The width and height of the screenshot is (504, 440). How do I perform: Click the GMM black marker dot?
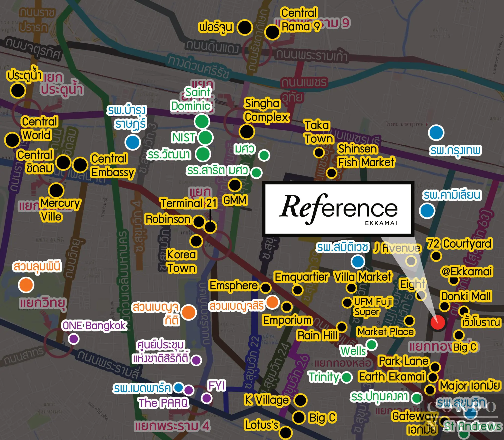[x=235, y=185]
